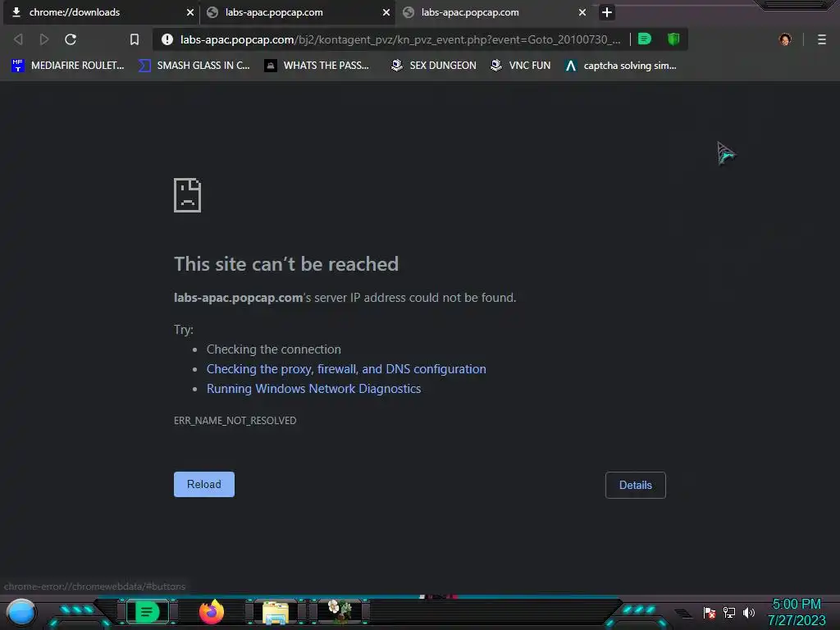Open WHATS THE PASS... bookmark
The width and height of the screenshot is (840, 630).
pos(317,66)
